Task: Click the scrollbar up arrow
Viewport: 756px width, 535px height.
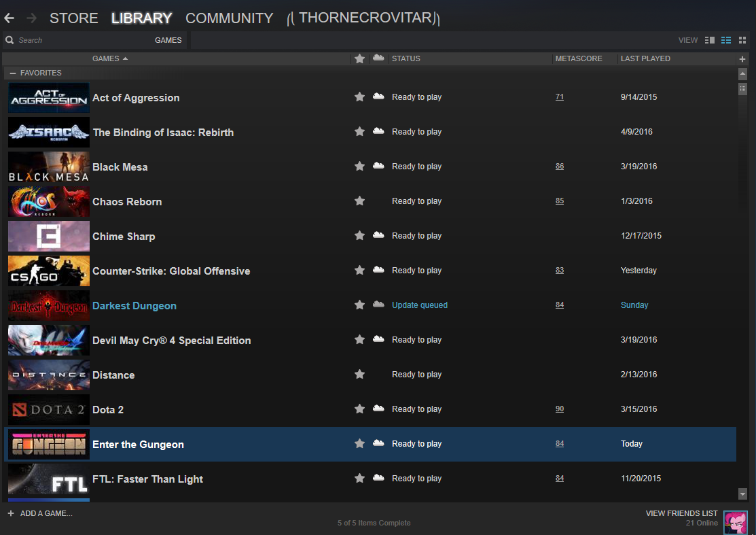Action: coord(742,74)
